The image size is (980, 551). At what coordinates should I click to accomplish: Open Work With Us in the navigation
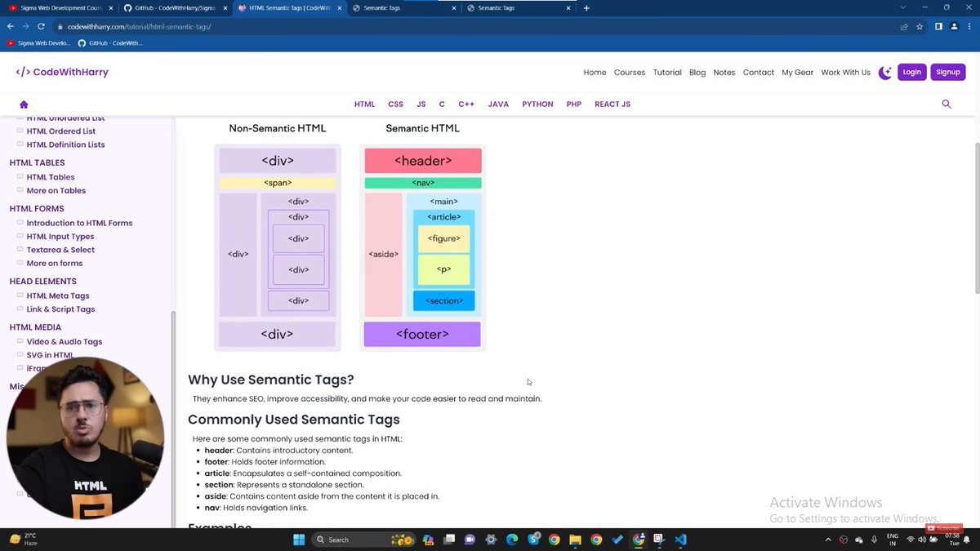point(846,72)
